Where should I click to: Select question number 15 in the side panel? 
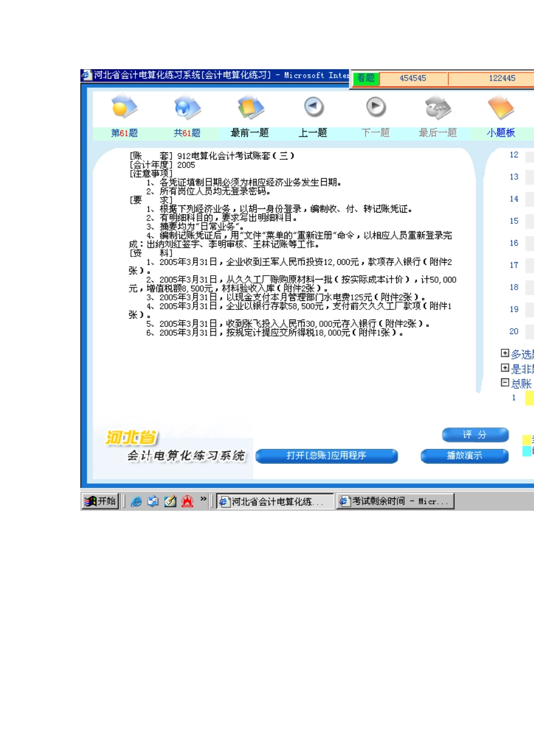[514, 221]
